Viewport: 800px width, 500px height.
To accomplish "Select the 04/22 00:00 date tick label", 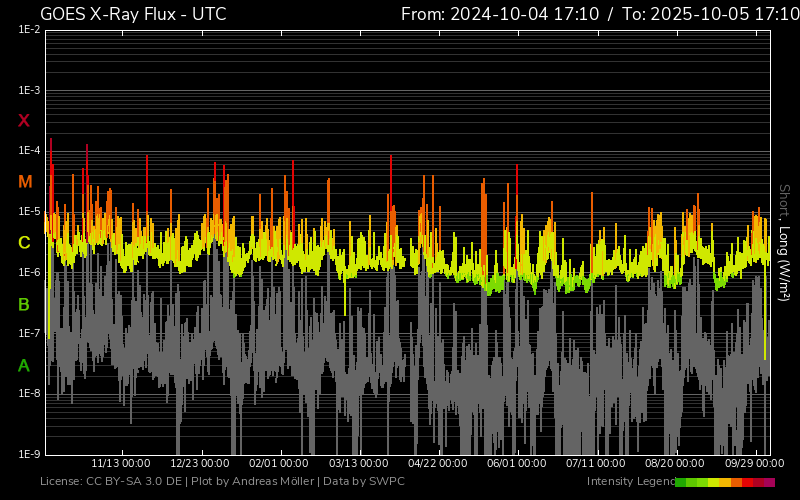I will (x=438, y=464).
